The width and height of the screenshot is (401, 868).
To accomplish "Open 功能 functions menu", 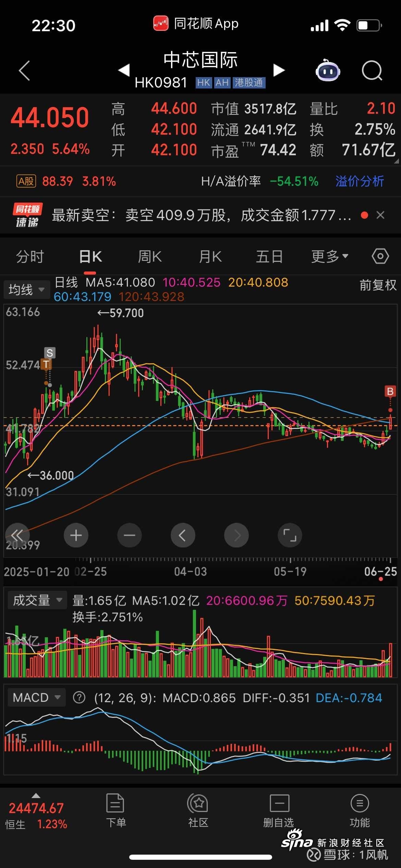I will tap(360, 810).
